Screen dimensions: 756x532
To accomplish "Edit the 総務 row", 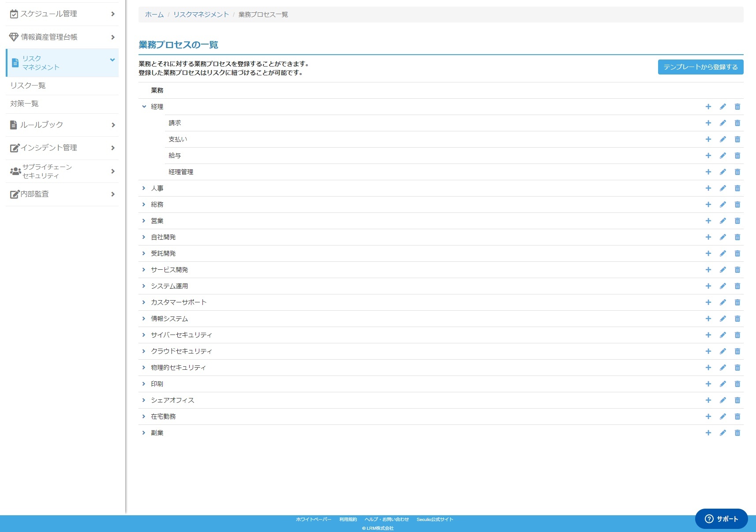I will click(722, 205).
